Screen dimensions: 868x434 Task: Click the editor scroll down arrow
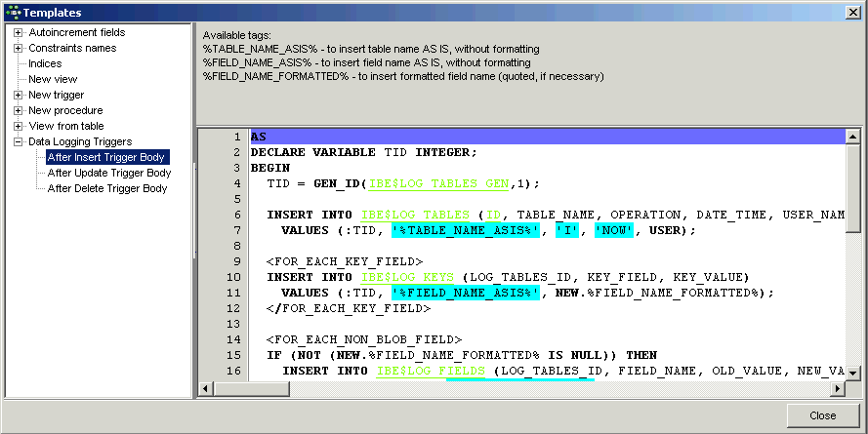pos(852,374)
